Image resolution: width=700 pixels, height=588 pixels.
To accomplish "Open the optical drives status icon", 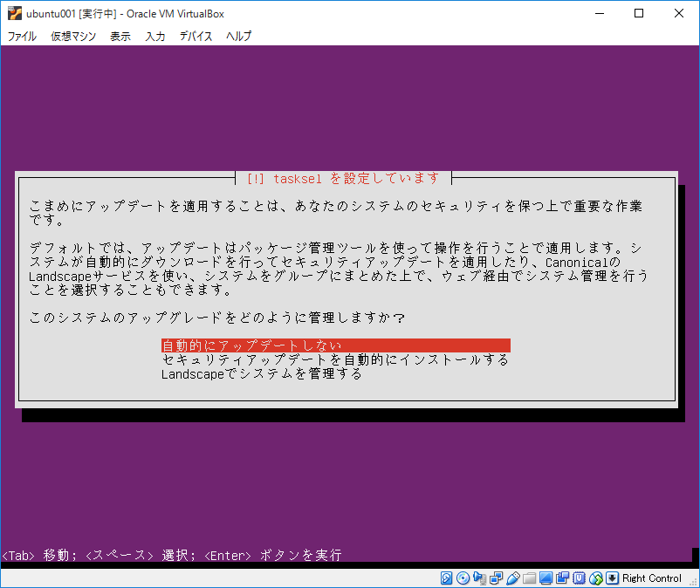I will pos(463,578).
